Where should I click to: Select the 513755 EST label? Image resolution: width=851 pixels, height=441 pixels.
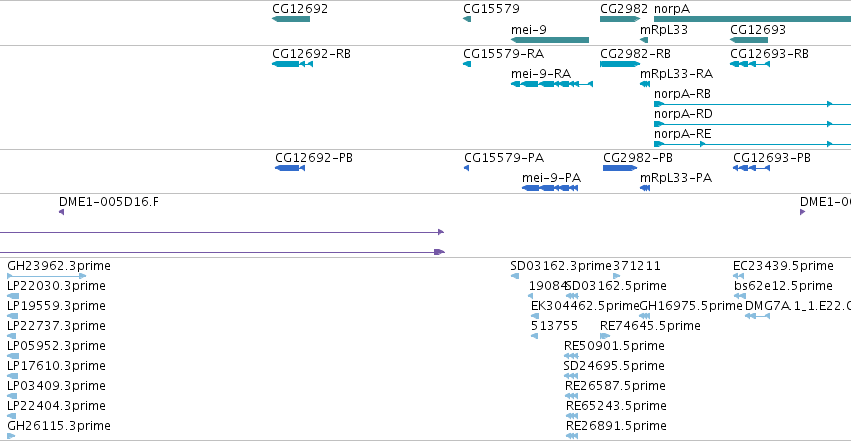554,326
